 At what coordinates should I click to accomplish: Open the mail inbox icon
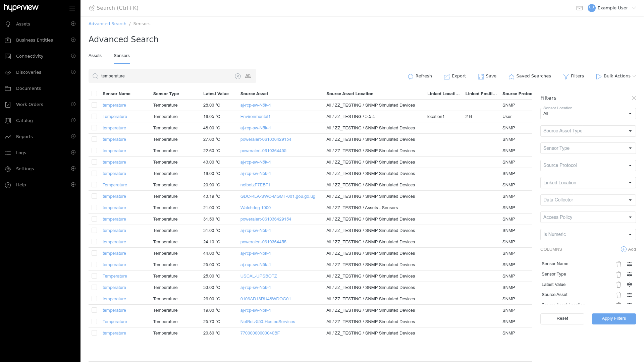(579, 8)
